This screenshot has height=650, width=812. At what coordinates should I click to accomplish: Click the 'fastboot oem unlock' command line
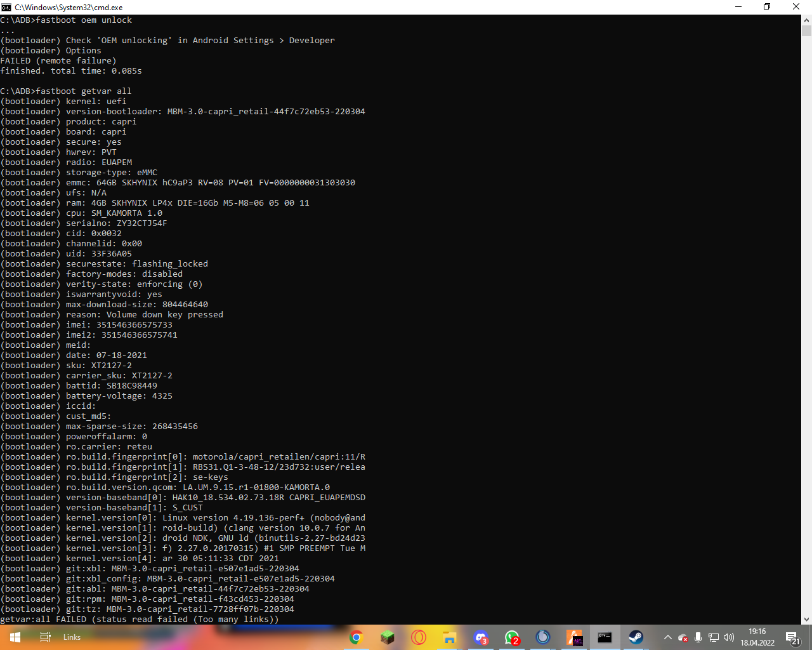pos(66,20)
